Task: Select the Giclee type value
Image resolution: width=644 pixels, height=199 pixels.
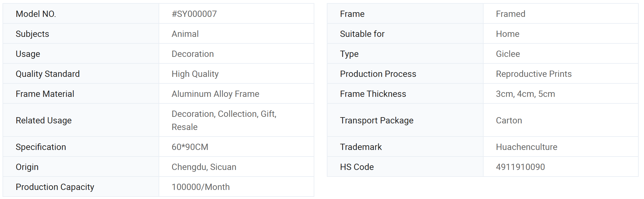Action: coord(508,54)
